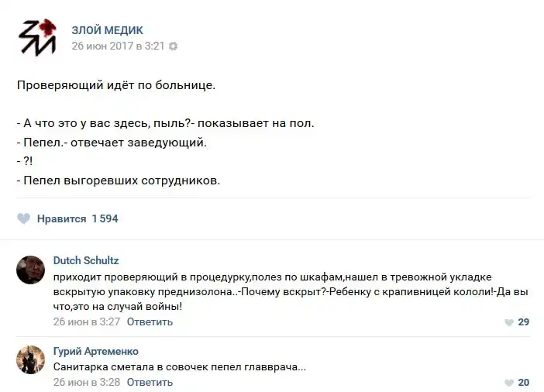Reply to Гурий Артеменко's comment with Ответить
544x392 pixels.
pos(150,382)
